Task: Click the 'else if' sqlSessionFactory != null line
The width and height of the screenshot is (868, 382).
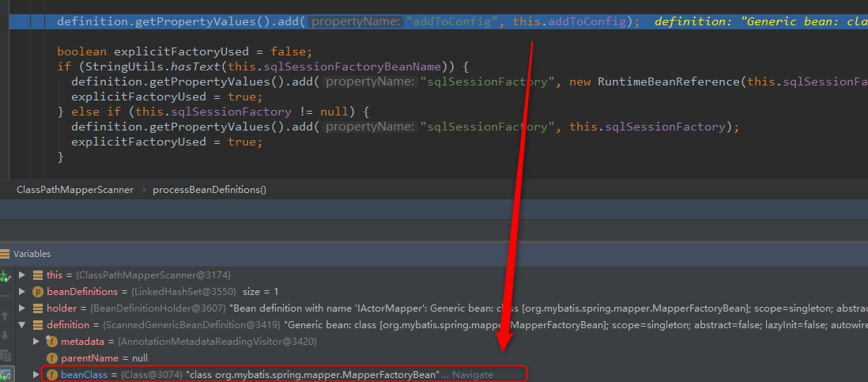Action: pos(213,112)
